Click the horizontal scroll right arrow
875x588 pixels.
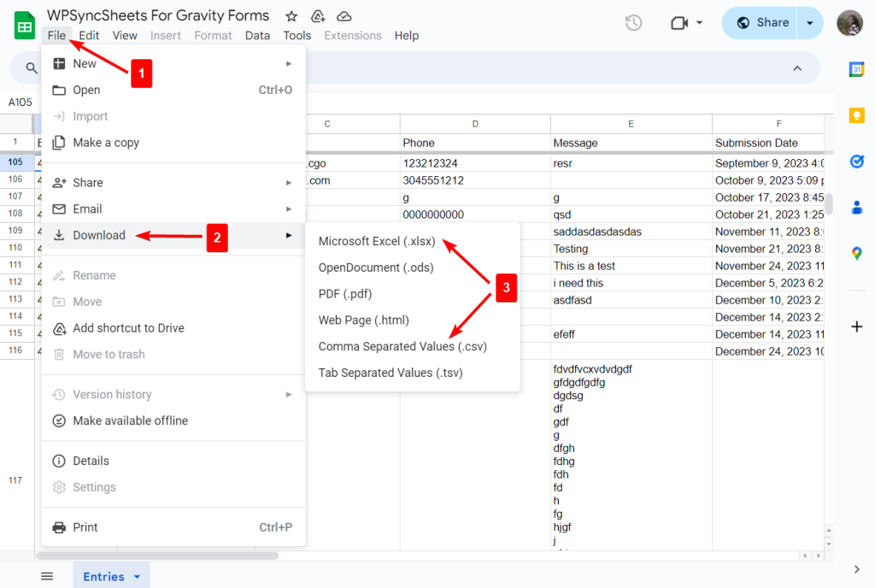point(819,556)
